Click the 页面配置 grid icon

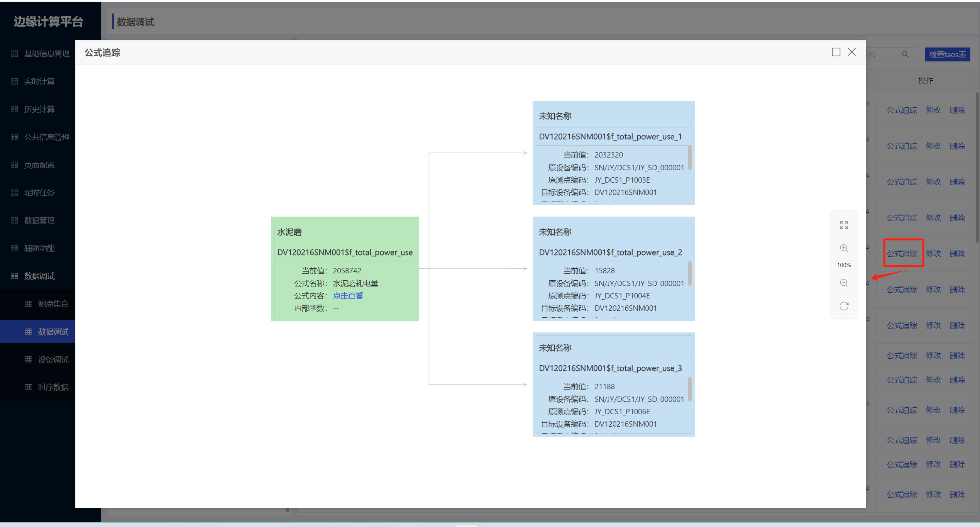coord(15,165)
